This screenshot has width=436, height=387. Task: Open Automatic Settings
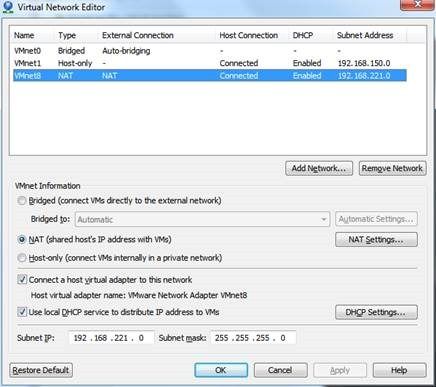coord(376,219)
